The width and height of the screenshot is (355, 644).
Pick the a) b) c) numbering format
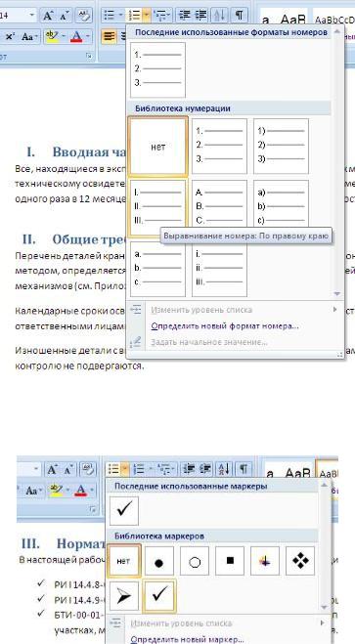click(281, 203)
